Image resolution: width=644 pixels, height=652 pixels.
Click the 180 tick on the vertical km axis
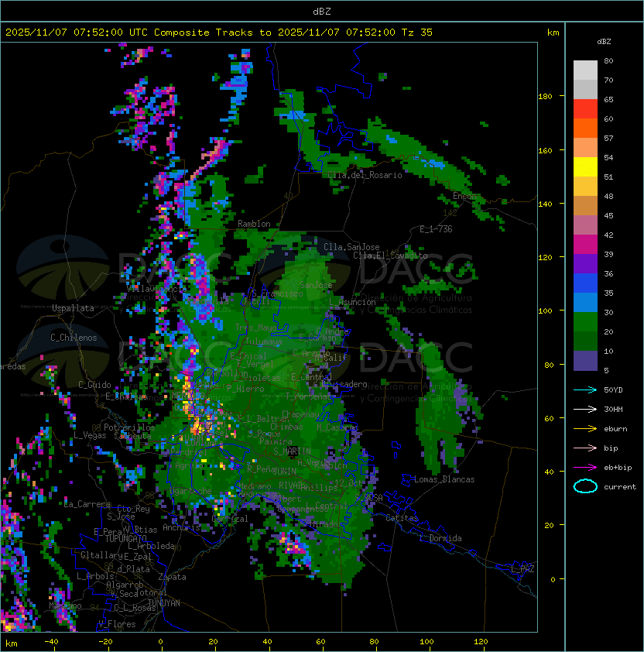545,97
